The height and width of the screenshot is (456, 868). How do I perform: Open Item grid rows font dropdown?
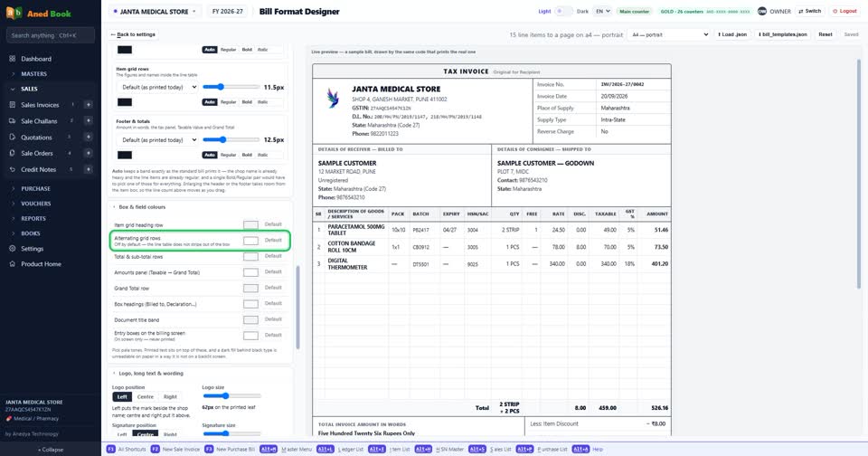coord(157,87)
